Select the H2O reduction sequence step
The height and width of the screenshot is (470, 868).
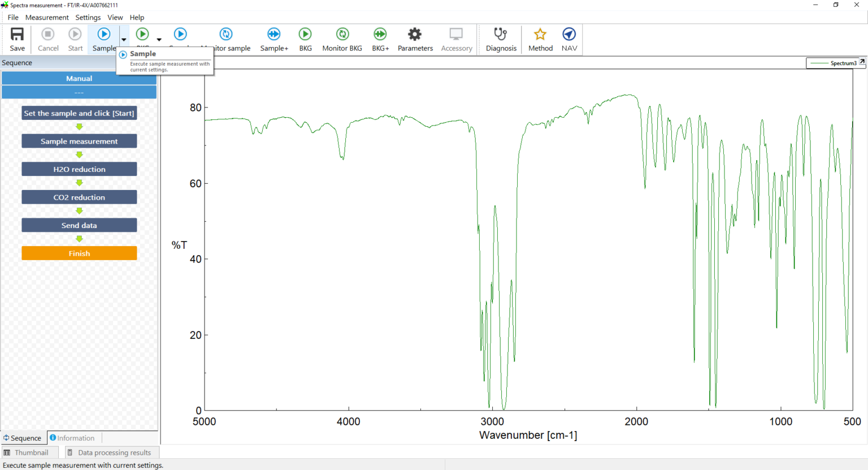79,169
